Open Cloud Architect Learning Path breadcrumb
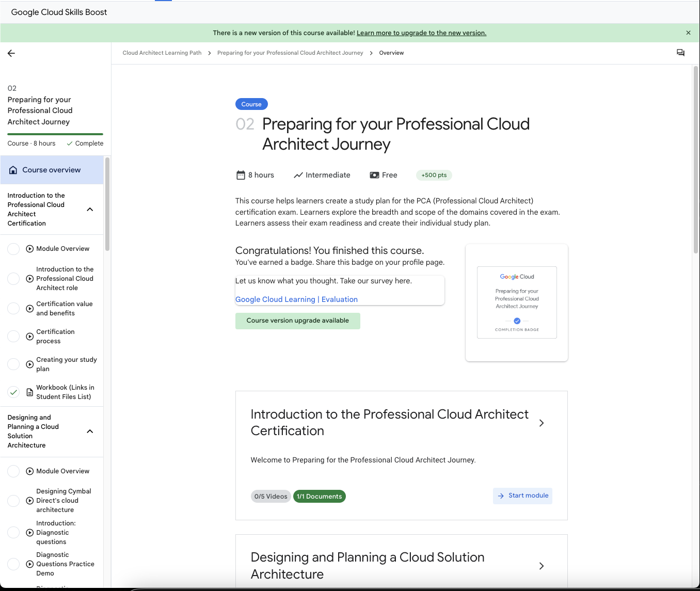700x591 pixels. tap(162, 53)
